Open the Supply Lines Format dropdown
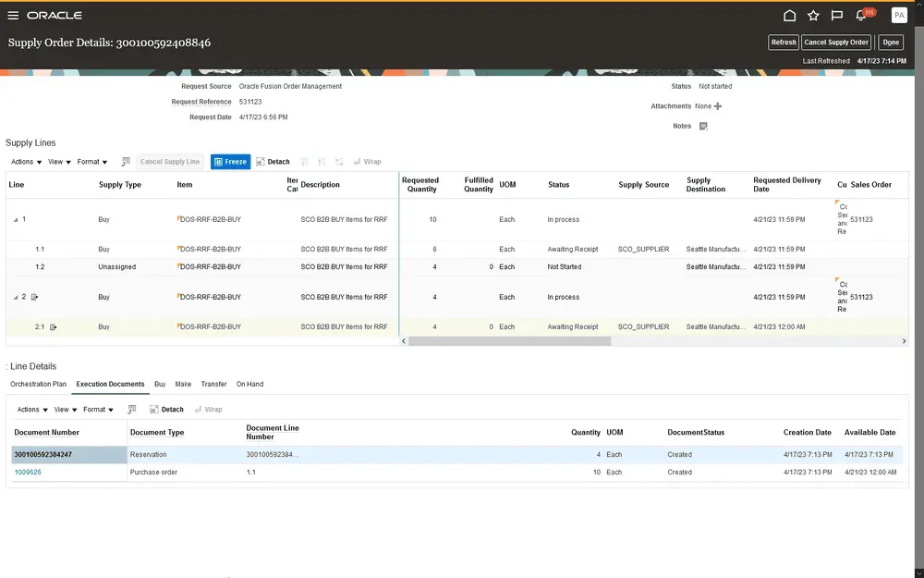 [x=91, y=162]
